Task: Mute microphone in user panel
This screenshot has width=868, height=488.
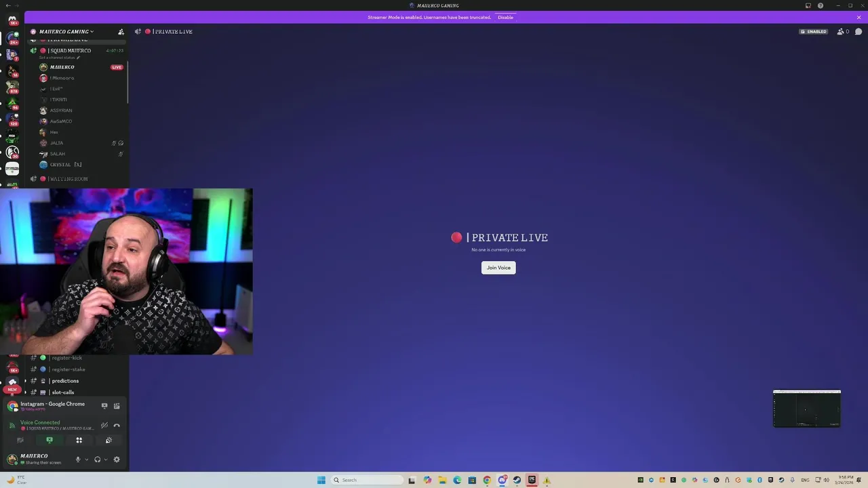Action: pyautogui.click(x=78, y=460)
